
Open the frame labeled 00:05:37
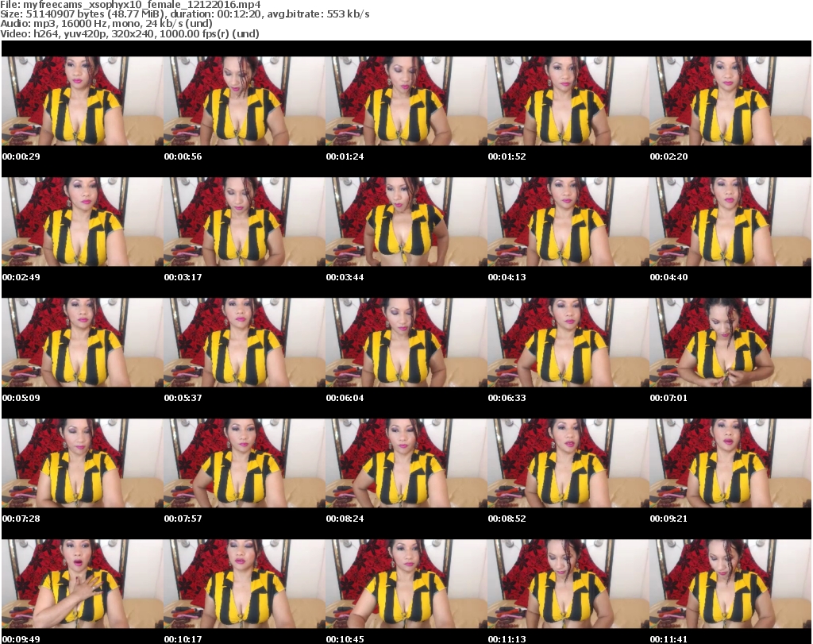click(x=245, y=342)
